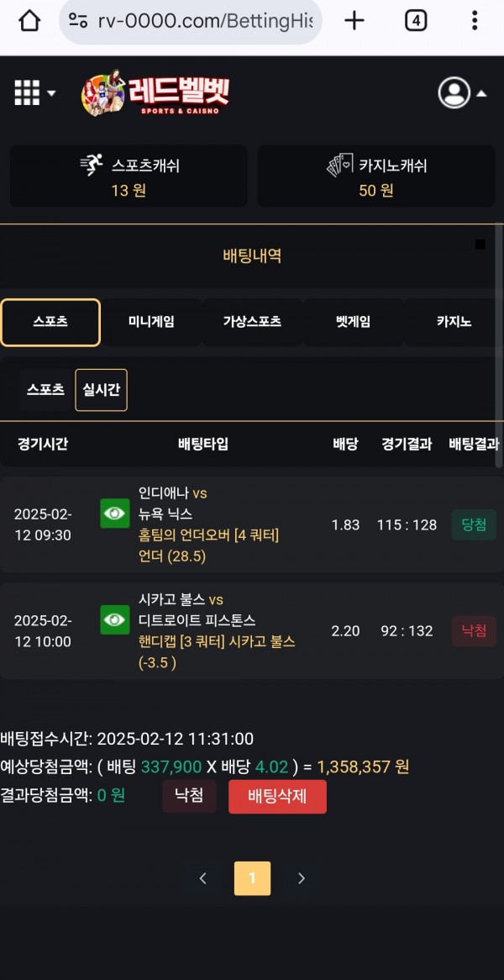Open the browser three-dot menu
Image resolution: width=504 pixels, height=980 pixels.
click(x=475, y=21)
